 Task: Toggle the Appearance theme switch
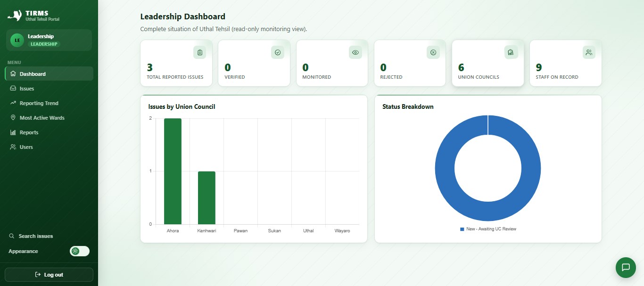[80, 251]
